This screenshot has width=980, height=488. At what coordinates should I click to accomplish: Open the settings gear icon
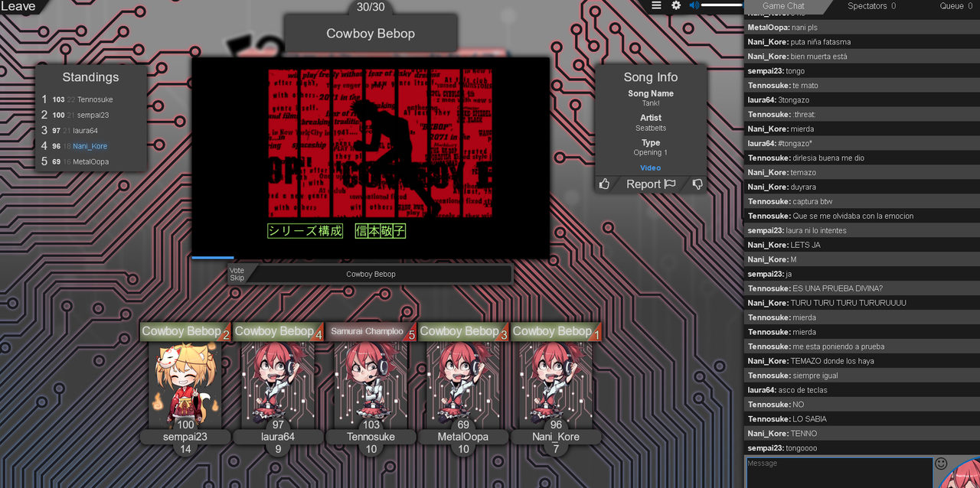pyautogui.click(x=676, y=5)
